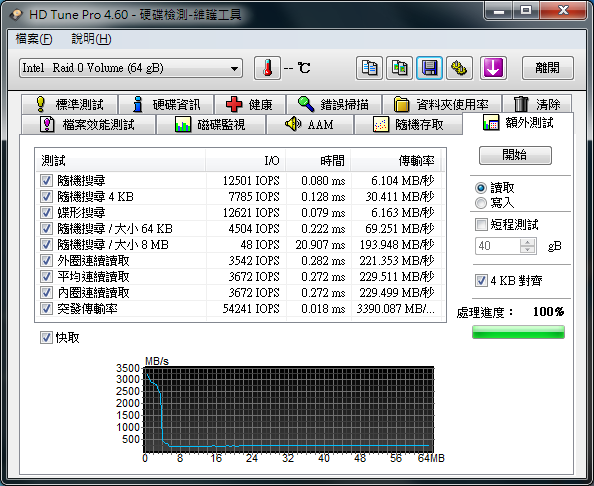Copy text results to clipboard icon
The width and height of the screenshot is (594, 486).
(x=369, y=68)
